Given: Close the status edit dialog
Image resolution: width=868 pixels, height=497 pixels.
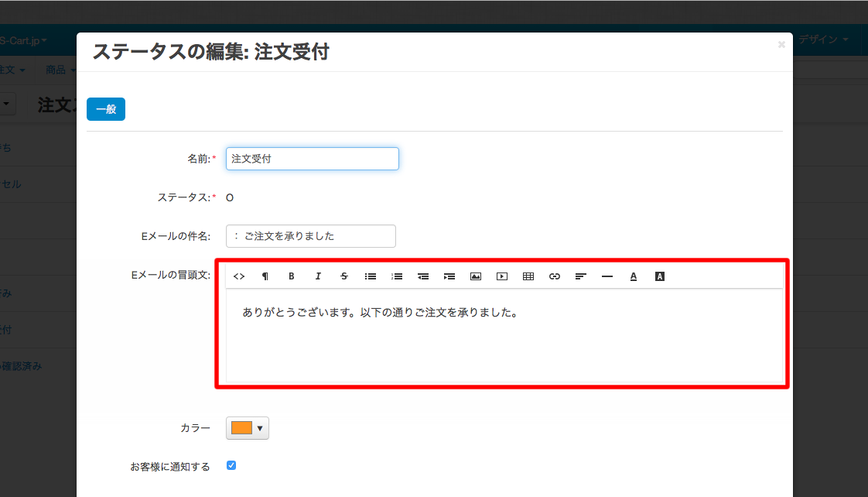Looking at the screenshot, I should point(781,44).
